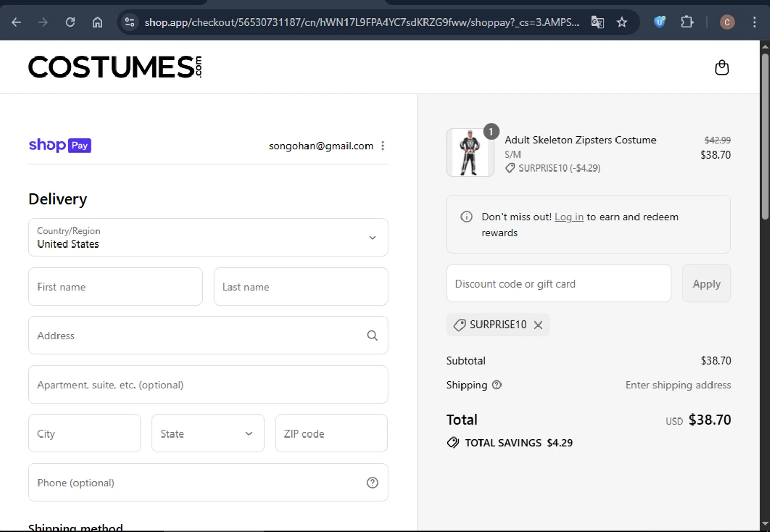
Task: Click the Discount code or gift card field
Action: coord(559,283)
